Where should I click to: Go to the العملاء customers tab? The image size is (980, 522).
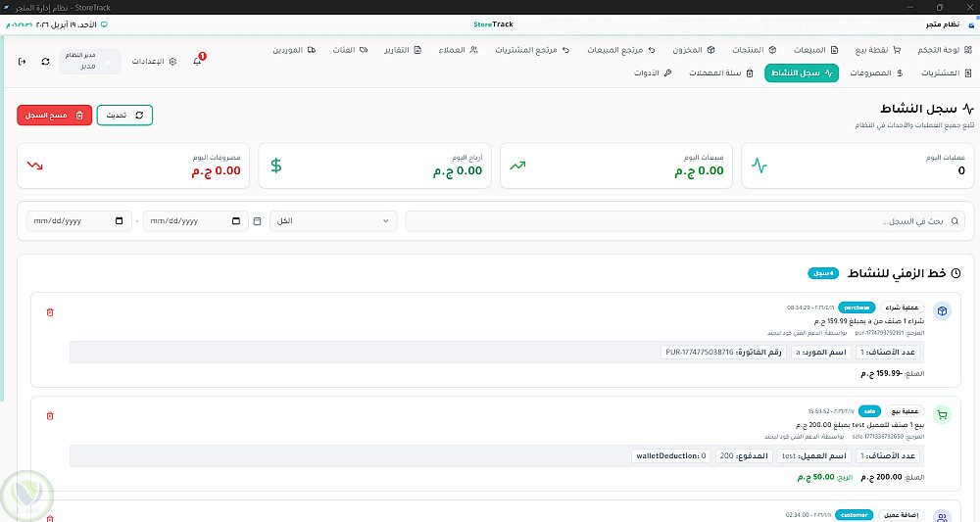pyautogui.click(x=458, y=50)
